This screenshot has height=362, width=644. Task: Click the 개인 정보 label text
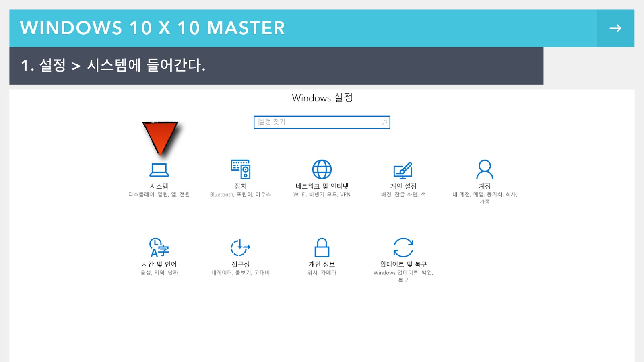point(322,264)
